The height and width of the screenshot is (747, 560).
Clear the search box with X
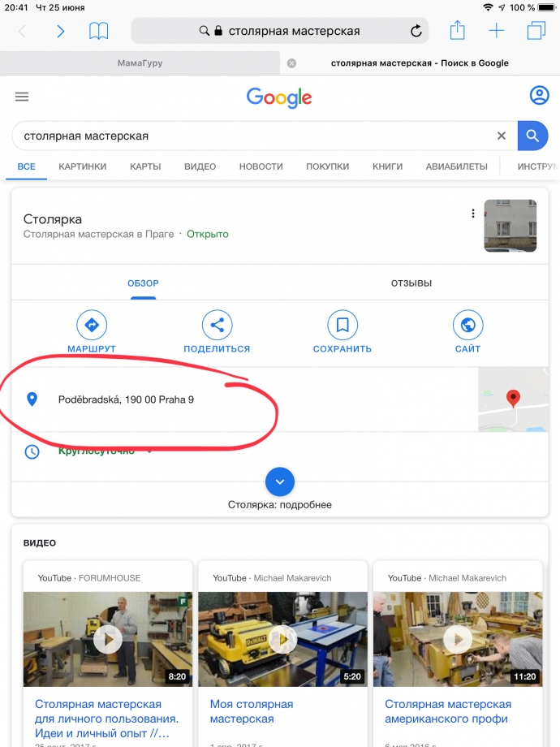point(502,136)
